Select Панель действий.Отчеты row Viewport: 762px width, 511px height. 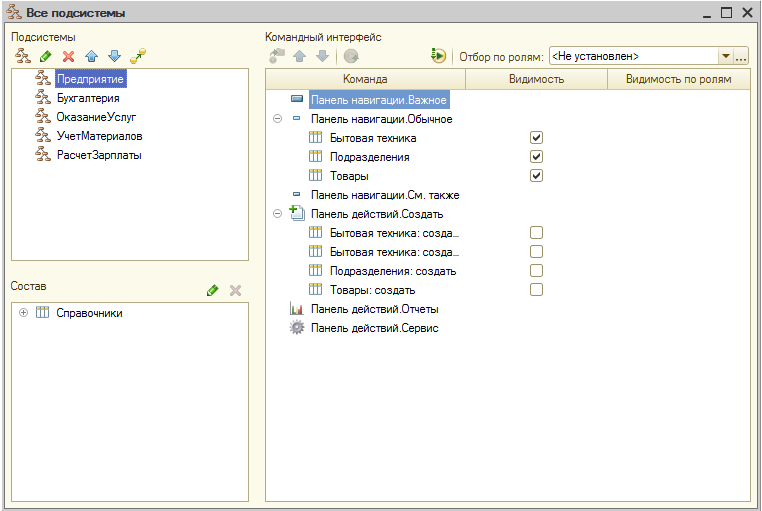coord(374,309)
